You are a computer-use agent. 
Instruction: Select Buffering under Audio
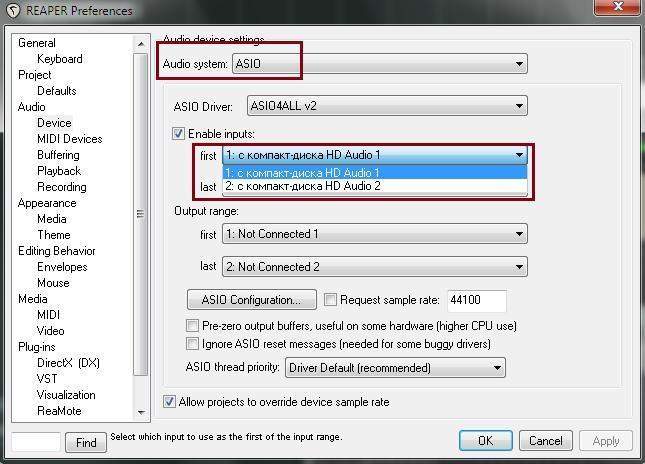click(x=58, y=155)
